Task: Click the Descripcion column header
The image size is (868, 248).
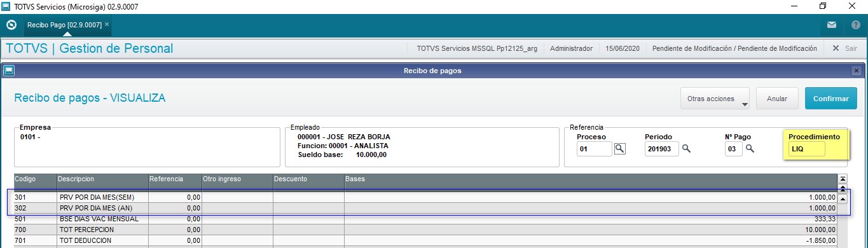Action: [x=102, y=179]
